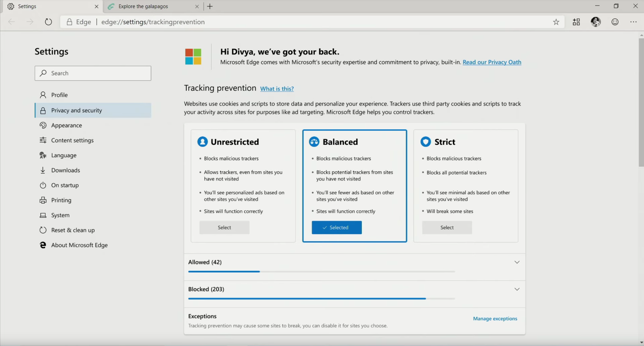Click the lock site info icon
This screenshot has height=346, width=644.
click(x=69, y=22)
